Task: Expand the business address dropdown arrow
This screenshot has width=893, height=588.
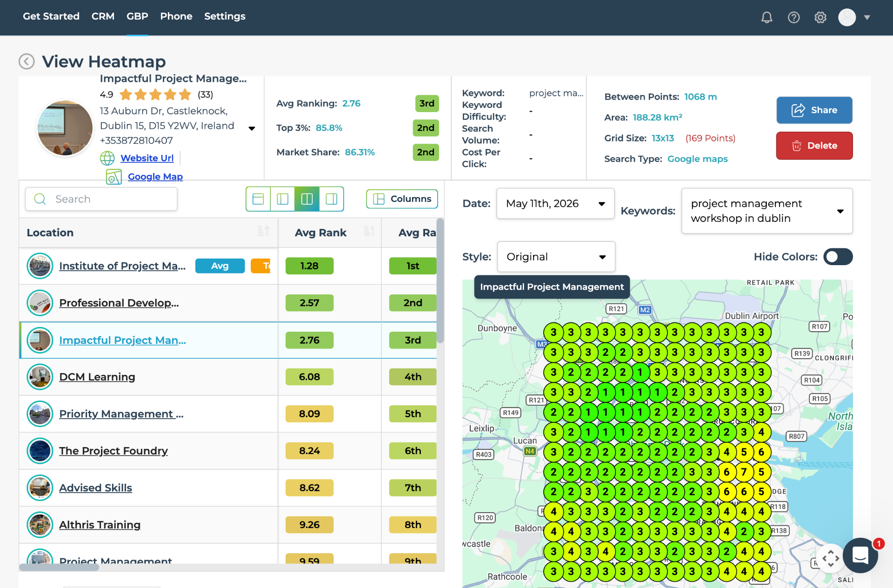Action: tap(252, 128)
